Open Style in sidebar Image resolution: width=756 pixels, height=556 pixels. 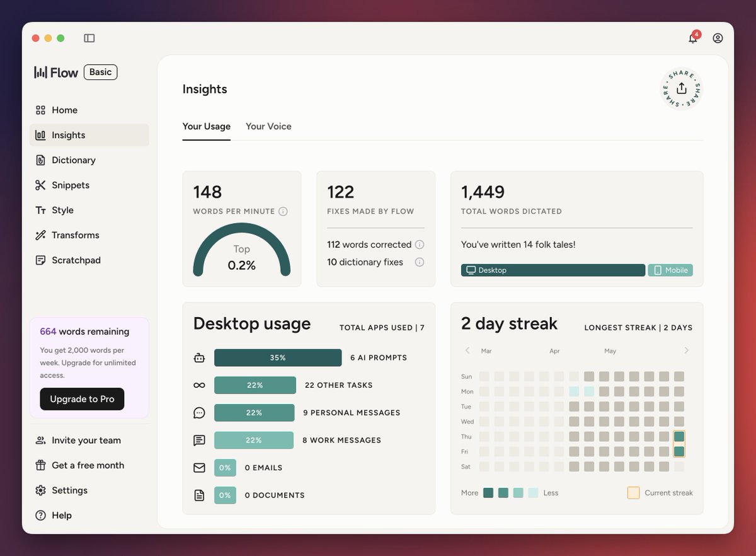[x=89, y=210]
